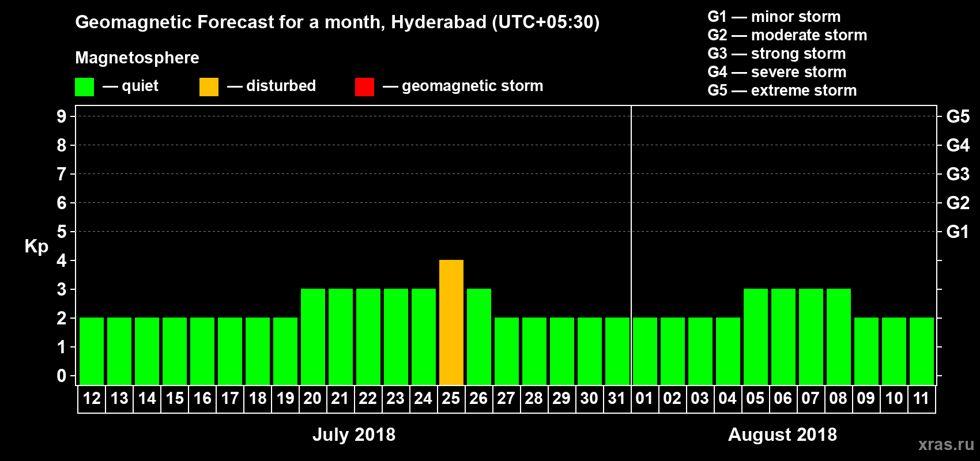This screenshot has height=461, width=980.
Task: Select the orange bar for July 25
Action: point(451,322)
